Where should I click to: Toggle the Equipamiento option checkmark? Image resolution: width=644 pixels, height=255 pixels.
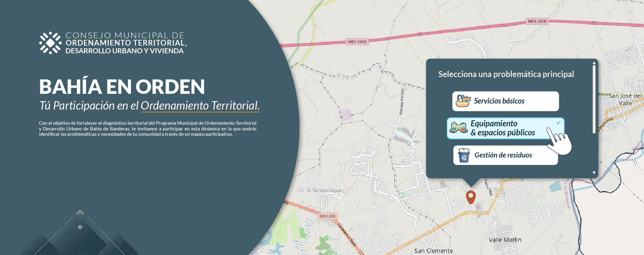pyautogui.click(x=559, y=123)
